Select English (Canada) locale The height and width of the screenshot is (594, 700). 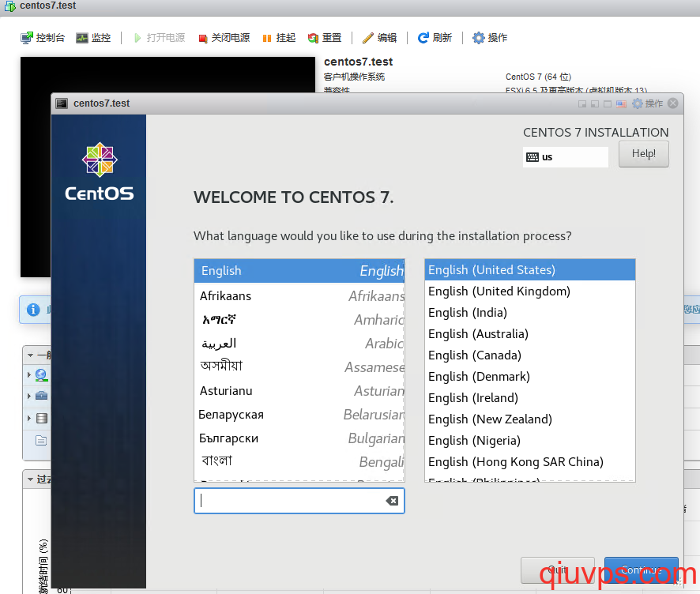[530, 355]
